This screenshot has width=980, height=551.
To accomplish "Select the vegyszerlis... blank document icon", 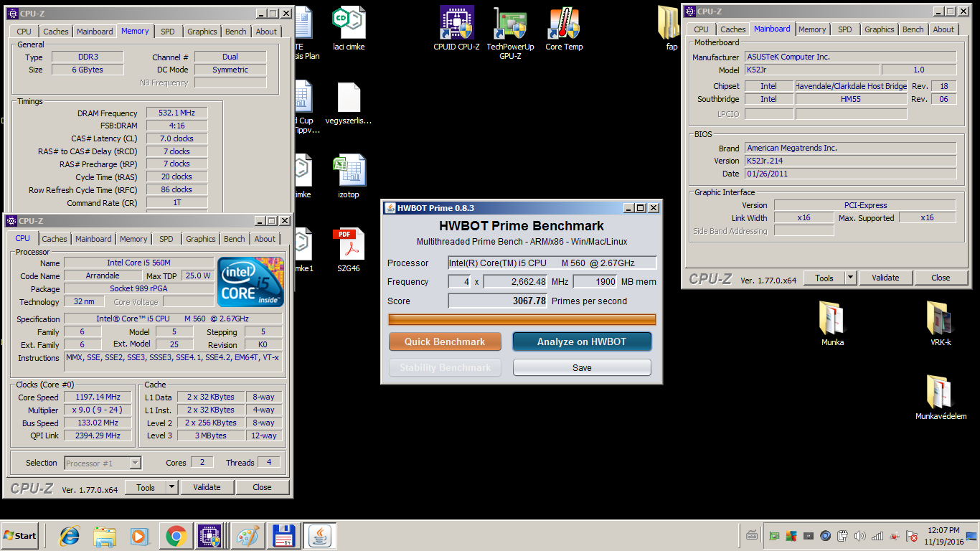I will pos(349,103).
